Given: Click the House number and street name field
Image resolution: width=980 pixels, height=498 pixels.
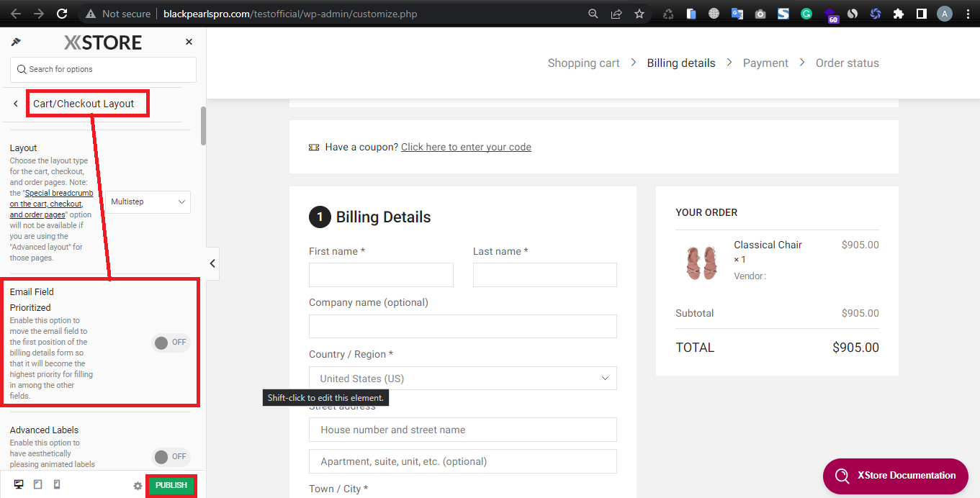Looking at the screenshot, I should [463, 430].
